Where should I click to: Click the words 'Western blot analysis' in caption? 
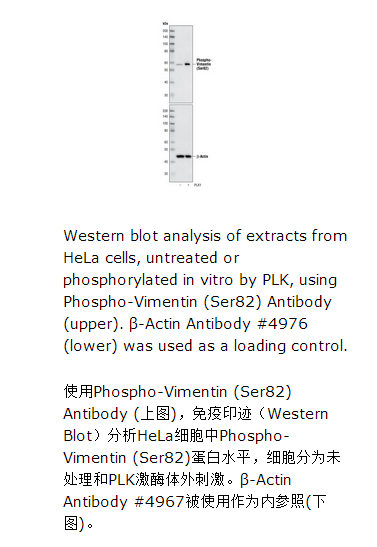pyautogui.click(x=143, y=236)
